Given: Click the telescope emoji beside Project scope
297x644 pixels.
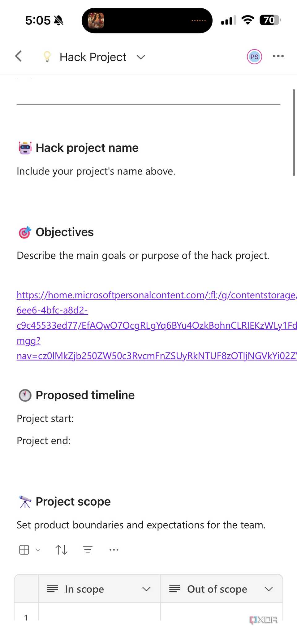Looking at the screenshot, I should [x=25, y=501].
